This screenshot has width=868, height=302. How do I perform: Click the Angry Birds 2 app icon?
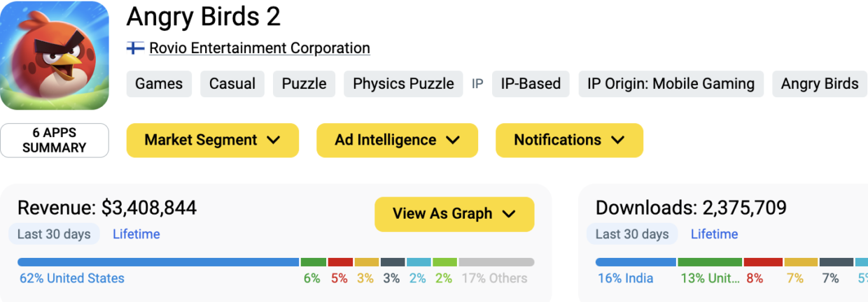55,56
